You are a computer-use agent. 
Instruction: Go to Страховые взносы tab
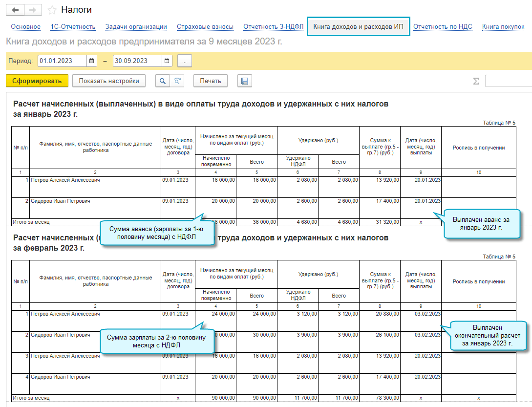[205, 27]
